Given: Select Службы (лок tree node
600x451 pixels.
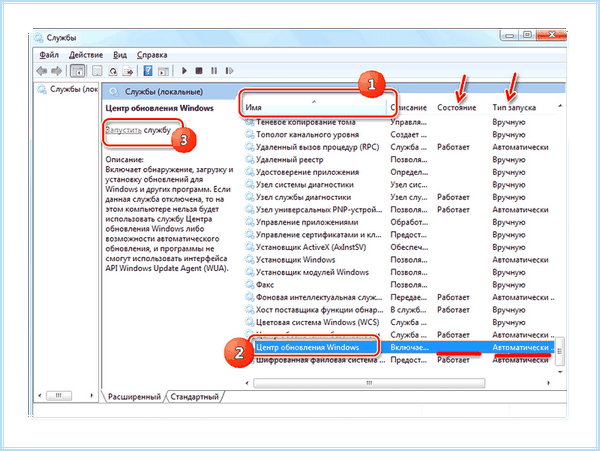Looking at the screenshot, I should (x=67, y=89).
